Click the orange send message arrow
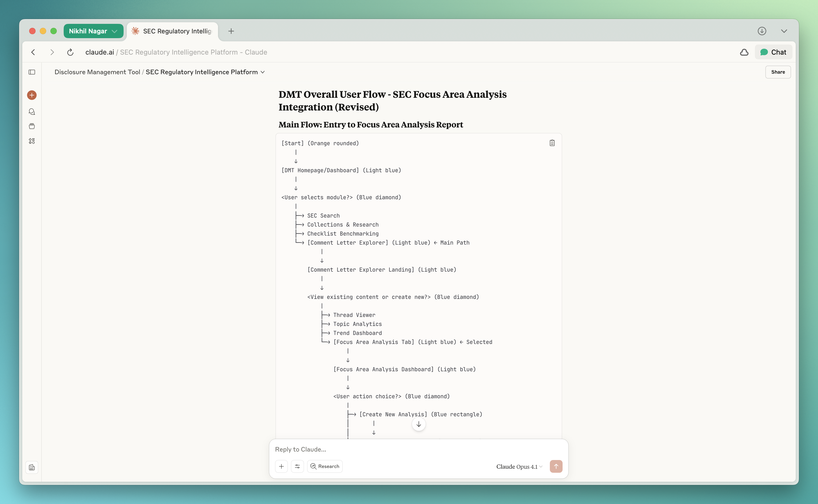The image size is (818, 504). tap(556, 466)
